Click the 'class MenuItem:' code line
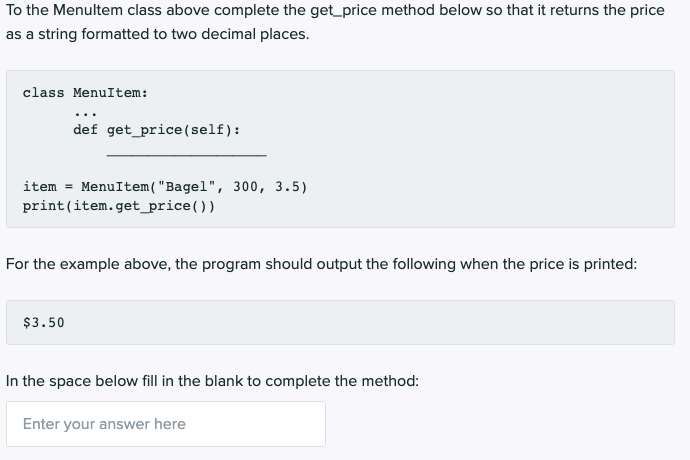Viewport: 690px width, 460px height. pyautogui.click(x=85, y=93)
